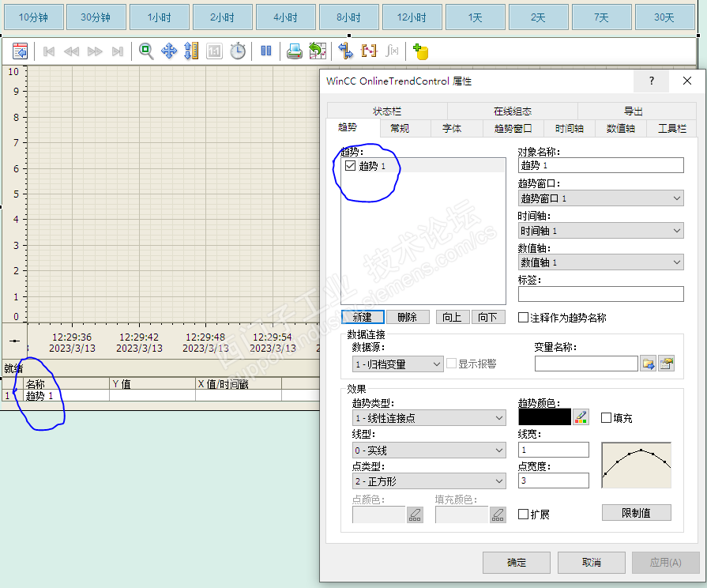This screenshot has height=588, width=707.
Task: Click the black trend color swatch
Action: click(544, 417)
